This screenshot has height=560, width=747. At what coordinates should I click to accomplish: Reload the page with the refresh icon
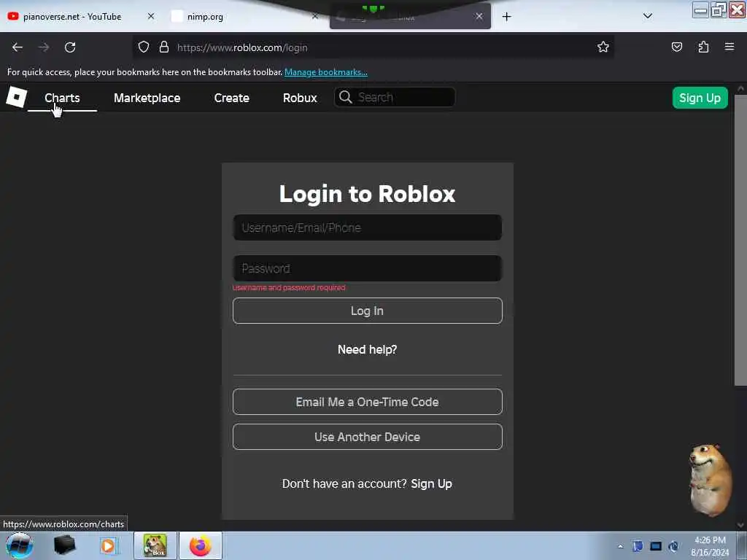[x=70, y=47]
